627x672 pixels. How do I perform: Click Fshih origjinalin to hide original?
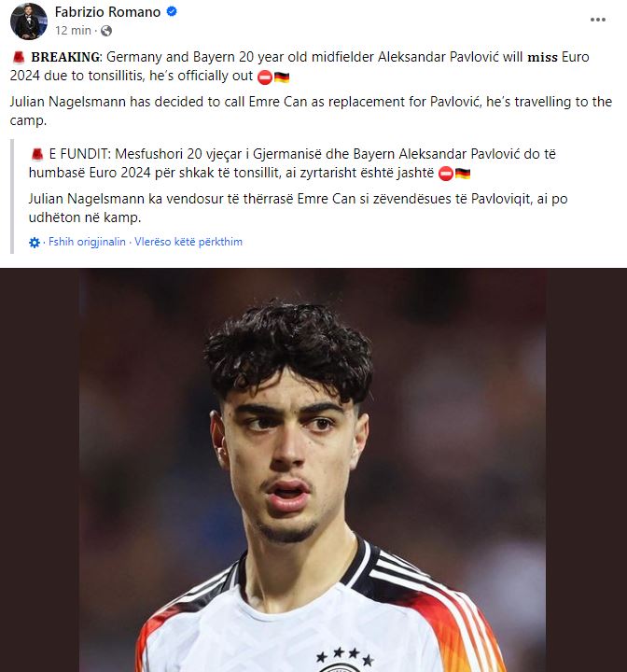pyautogui.click(x=87, y=242)
